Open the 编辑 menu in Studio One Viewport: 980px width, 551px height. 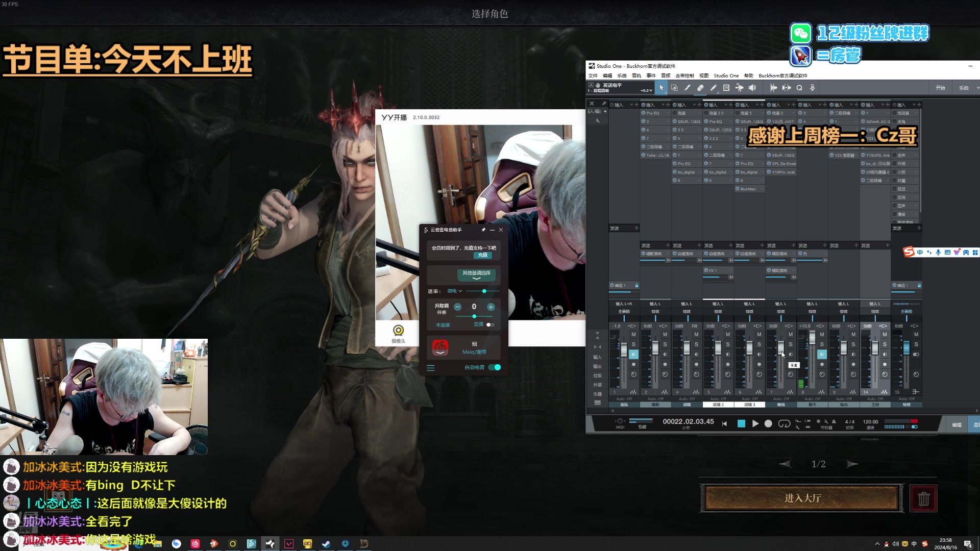click(x=607, y=76)
